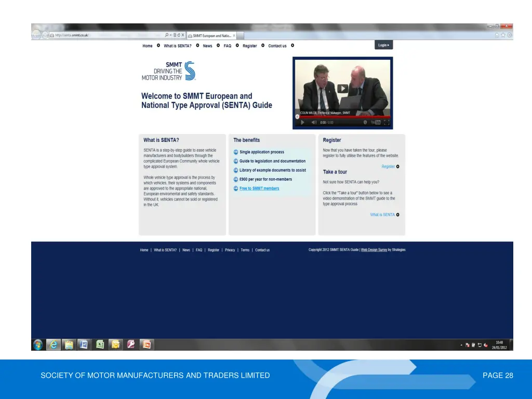This screenshot has width=532, height=399.
Task: Open Microsoft Word from the taskbar
Action: [x=84, y=345]
